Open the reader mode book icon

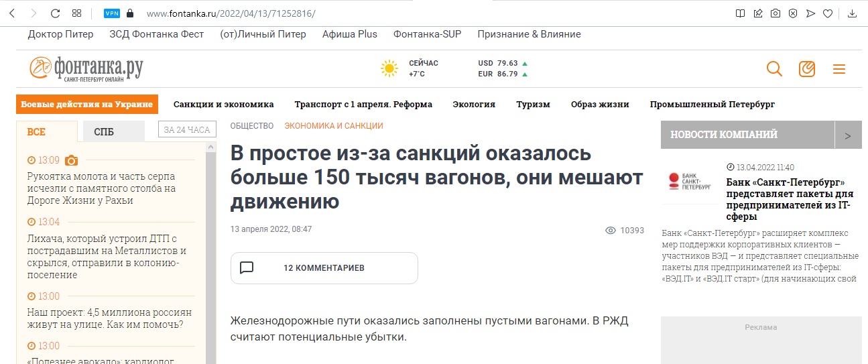[x=740, y=13]
